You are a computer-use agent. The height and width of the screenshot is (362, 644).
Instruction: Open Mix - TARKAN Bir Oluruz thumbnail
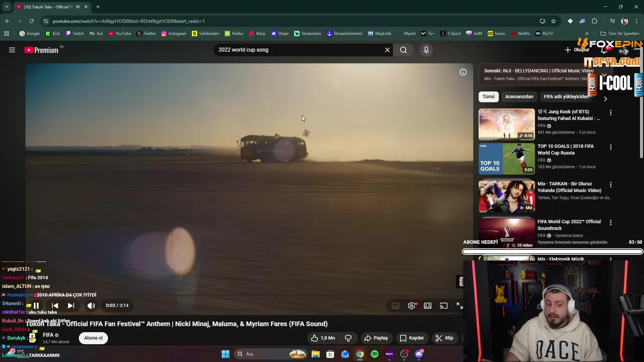tap(507, 196)
